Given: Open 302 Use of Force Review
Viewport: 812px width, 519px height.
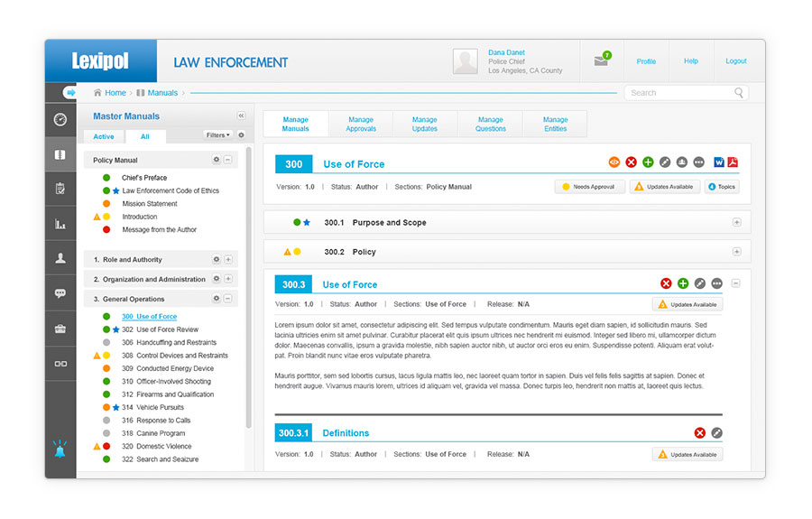Looking at the screenshot, I should [x=160, y=329].
